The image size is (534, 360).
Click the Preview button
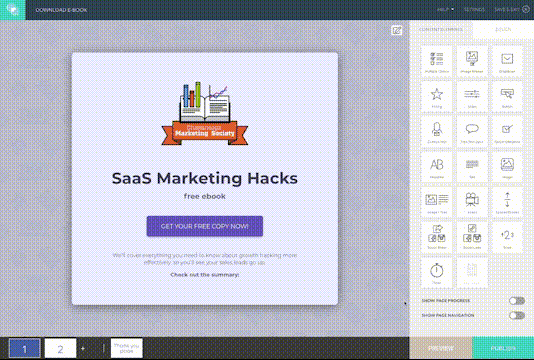click(441, 348)
